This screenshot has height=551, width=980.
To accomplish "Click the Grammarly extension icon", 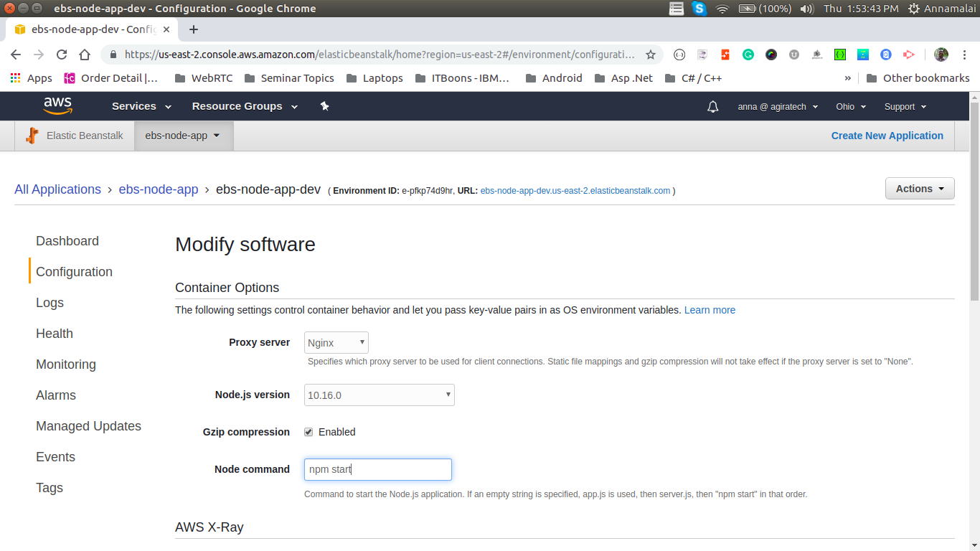I will coord(748,55).
